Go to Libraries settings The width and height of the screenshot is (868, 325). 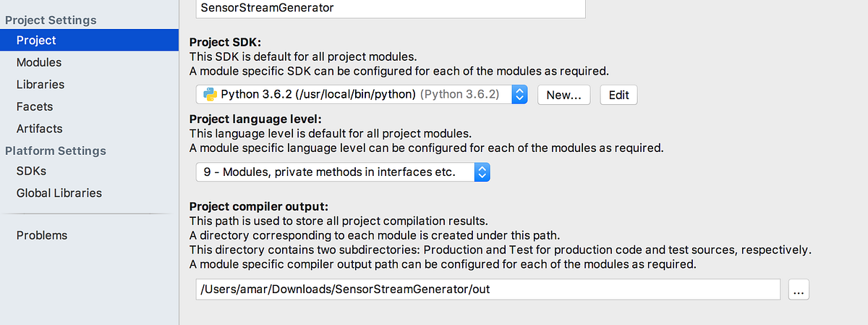click(x=41, y=85)
